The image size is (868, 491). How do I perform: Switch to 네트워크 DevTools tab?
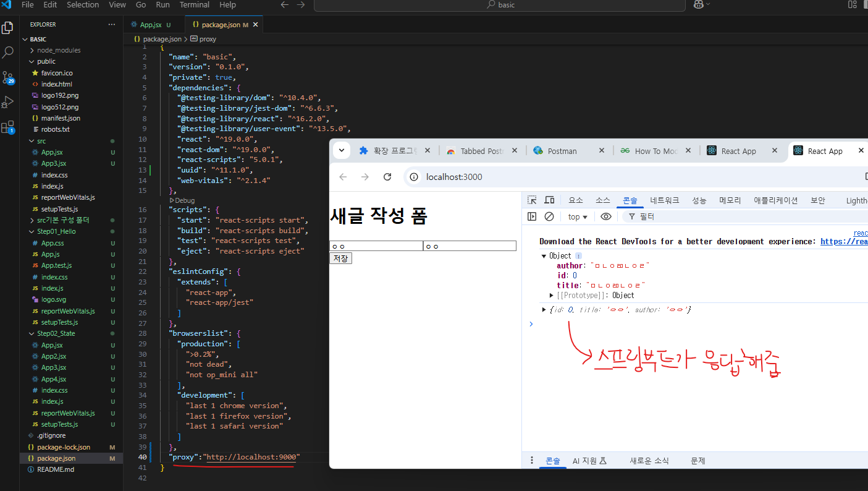665,200
